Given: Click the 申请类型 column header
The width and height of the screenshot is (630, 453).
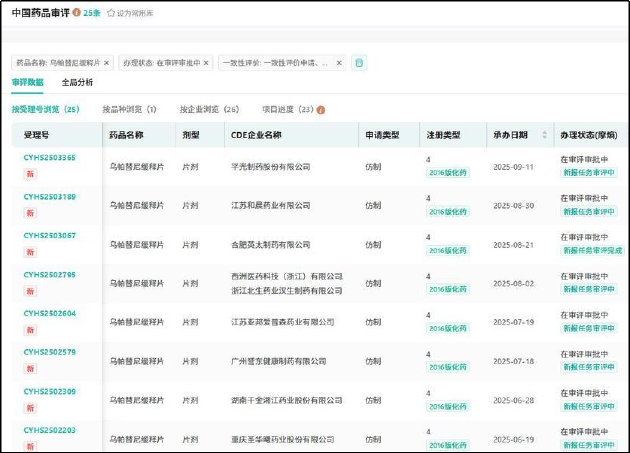Looking at the screenshot, I should click(382, 135).
